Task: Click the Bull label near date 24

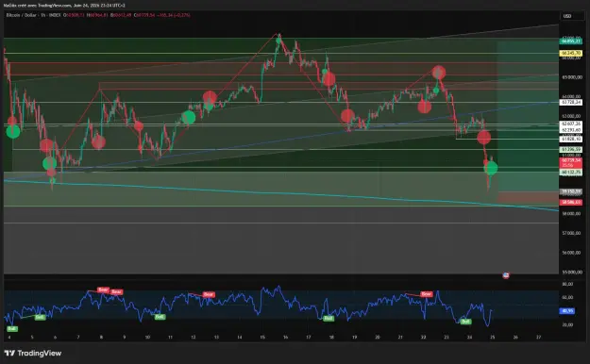Action: pyautogui.click(x=465, y=322)
